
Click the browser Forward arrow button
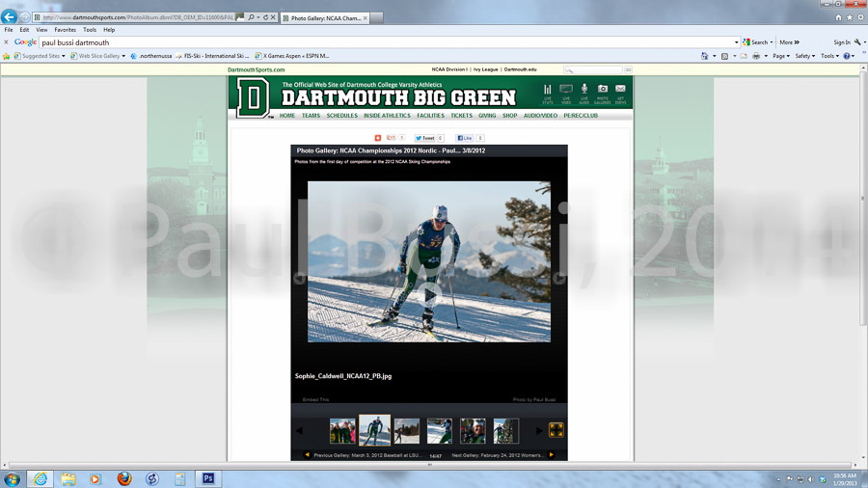point(24,17)
